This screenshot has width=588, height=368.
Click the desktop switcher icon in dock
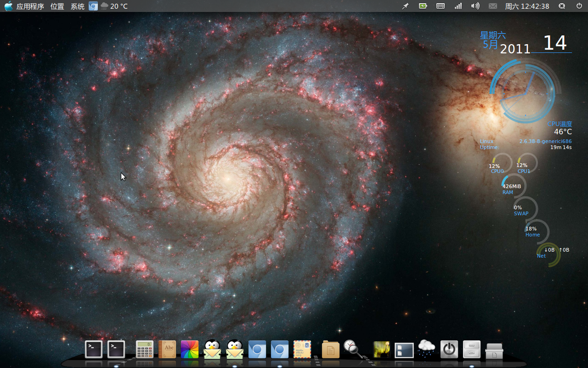click(404, 350)
